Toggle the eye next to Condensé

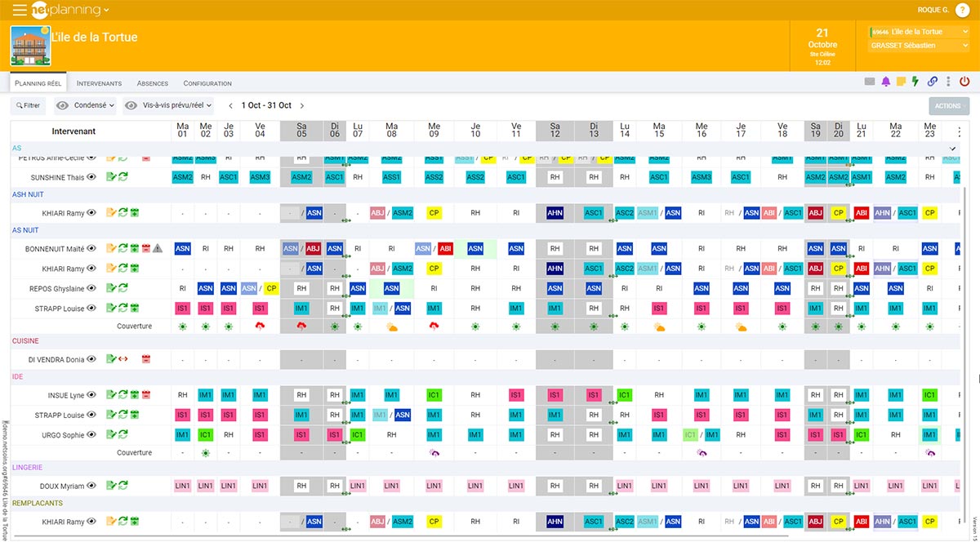click(x=63, y=104)
